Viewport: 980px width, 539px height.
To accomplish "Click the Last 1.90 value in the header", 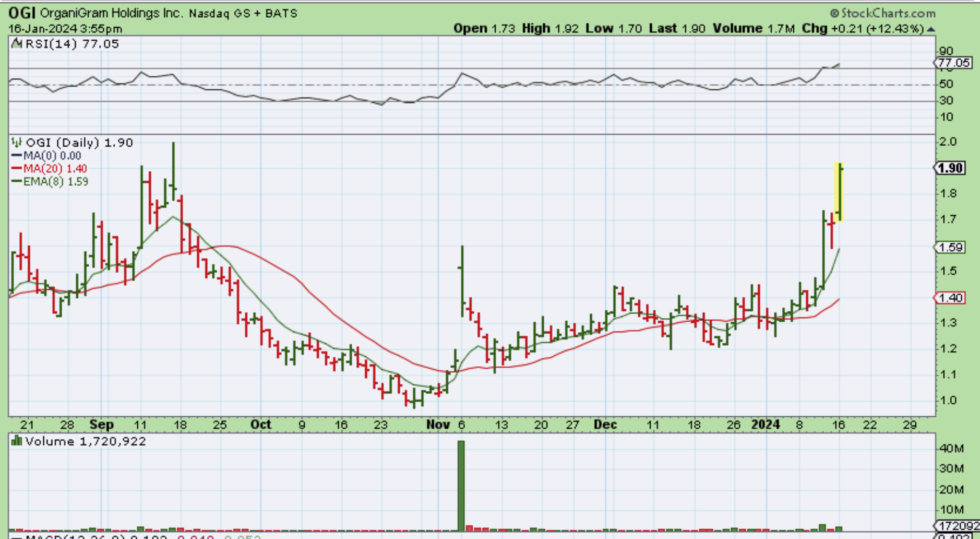I will 677,29.
